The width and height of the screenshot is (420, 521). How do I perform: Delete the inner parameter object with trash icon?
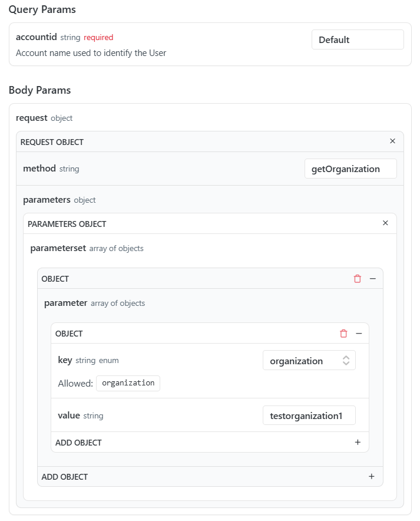pos(343,333)
